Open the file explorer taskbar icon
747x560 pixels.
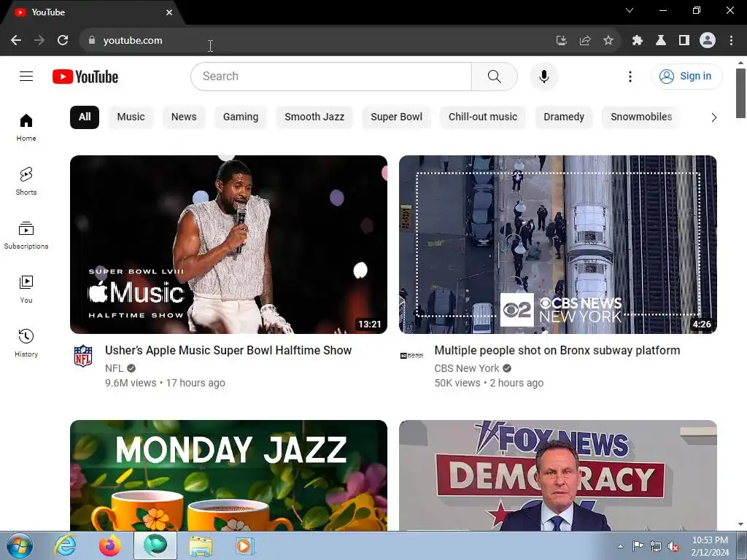201,545
